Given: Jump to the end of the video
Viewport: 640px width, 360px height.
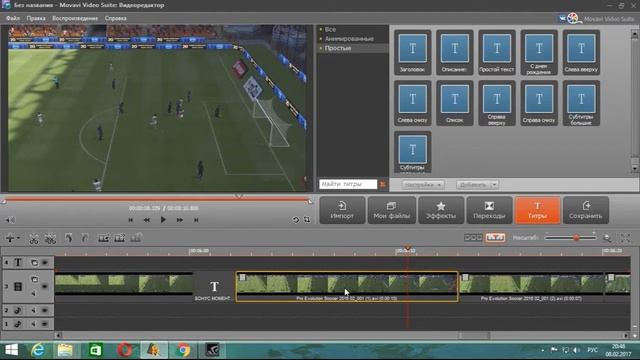Looking at the screenshot, I should click(196, 220).
